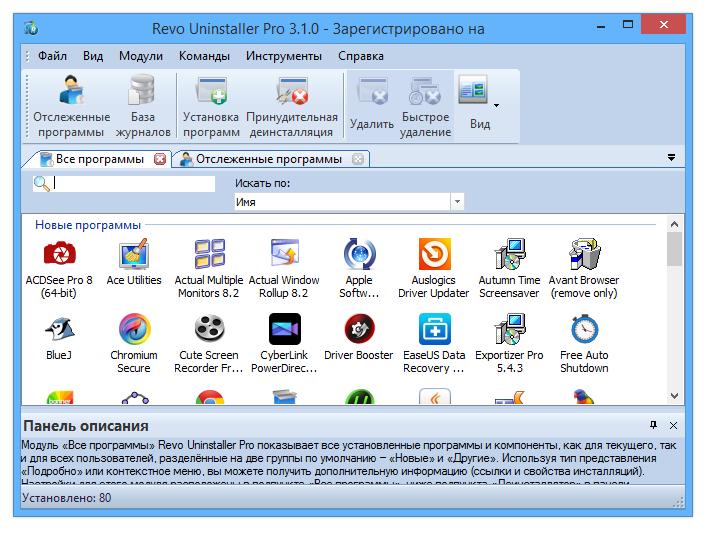Select the partially visible Chrome icon
The image size is (718, 537).
209,397
